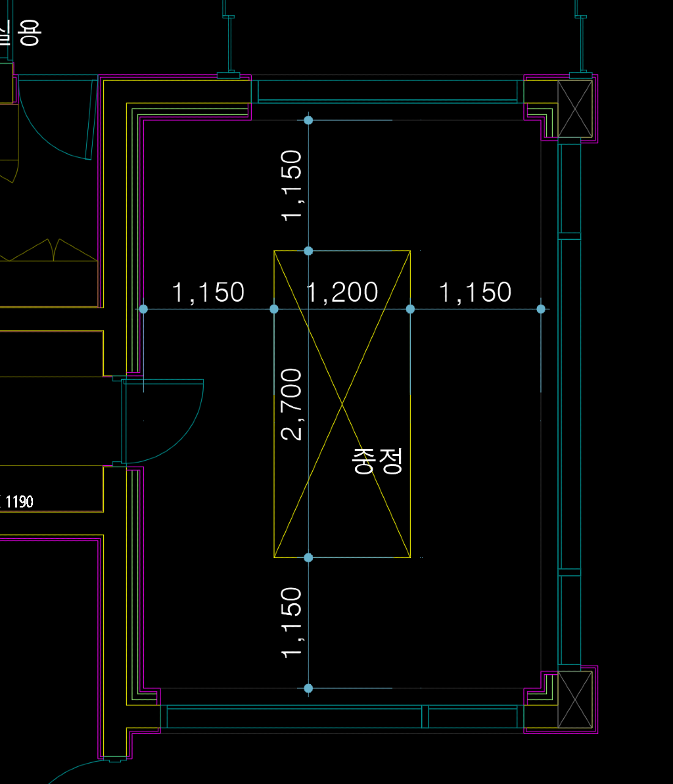Select the 2,700 vertical dimension text

coord(291,404)
